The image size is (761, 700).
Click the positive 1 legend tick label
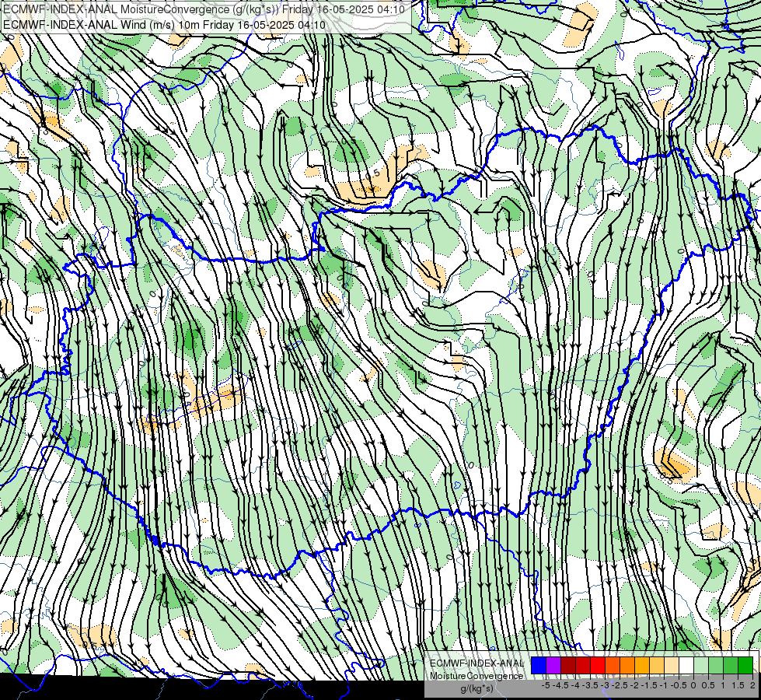pyautogui.click(x=722, y=685)
